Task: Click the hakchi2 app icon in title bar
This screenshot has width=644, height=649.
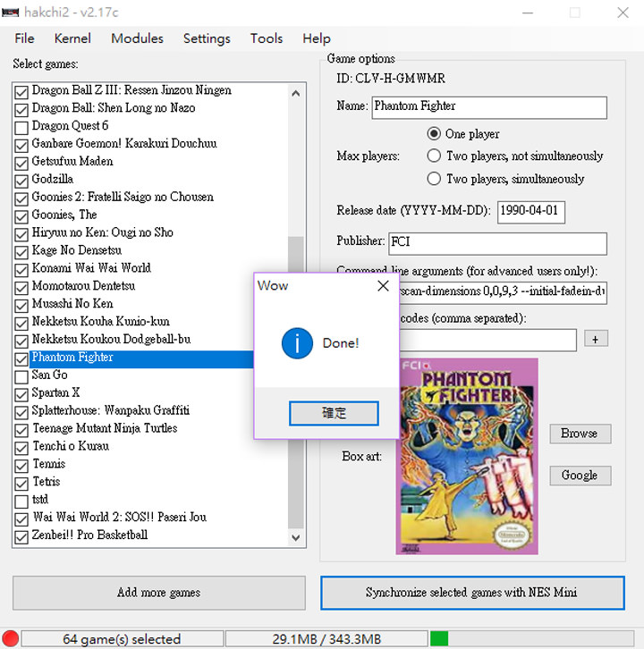Action: (x=11, y=13)
